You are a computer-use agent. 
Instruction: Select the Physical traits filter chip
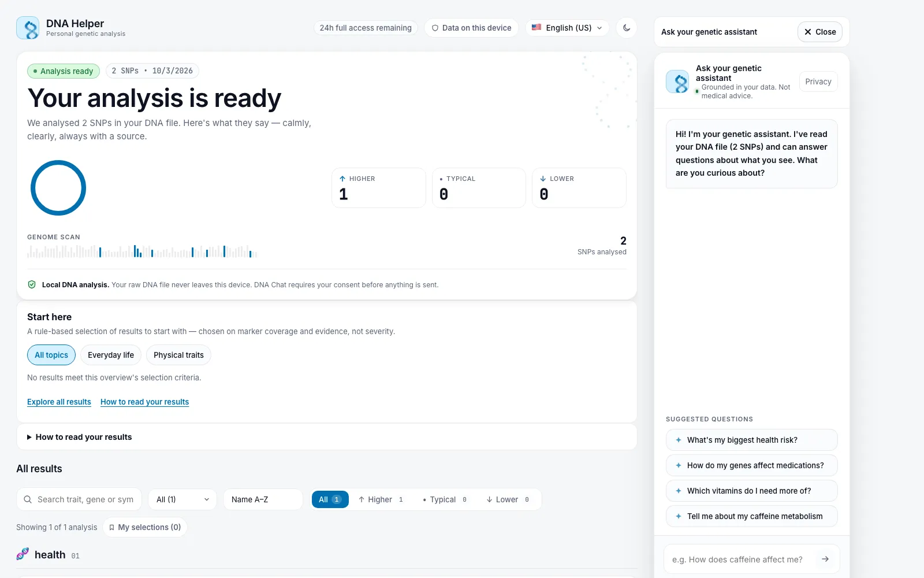click(178, 355)
